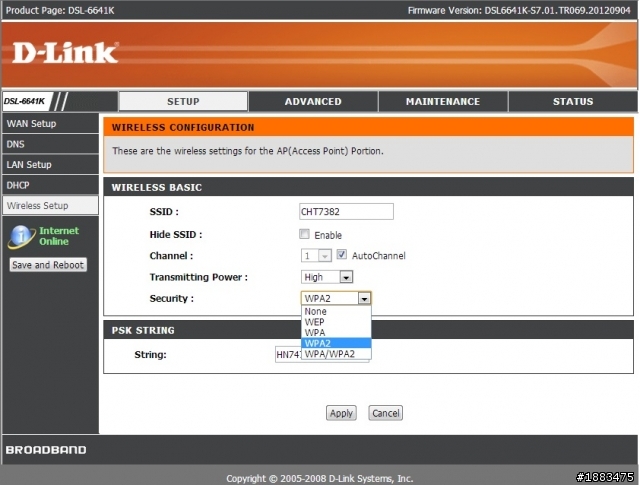
Task: Open WAN Setup in the sidebar
Action: coord(50,124)
